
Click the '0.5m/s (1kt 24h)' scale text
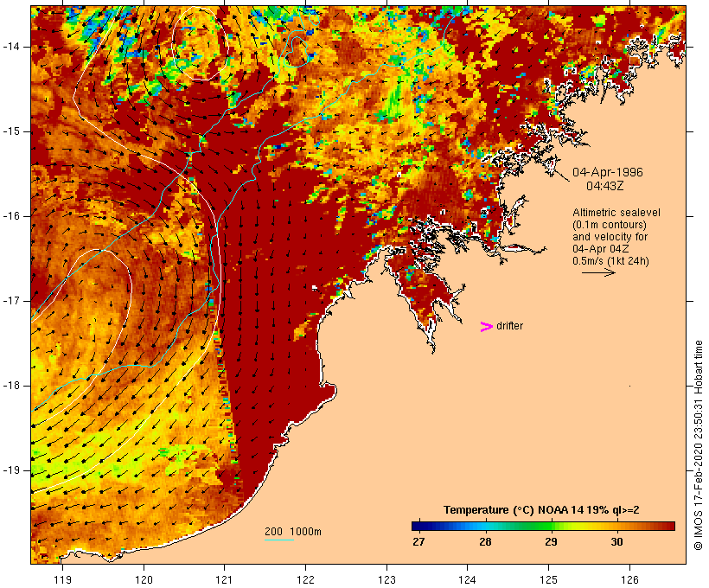click(610, 261)
